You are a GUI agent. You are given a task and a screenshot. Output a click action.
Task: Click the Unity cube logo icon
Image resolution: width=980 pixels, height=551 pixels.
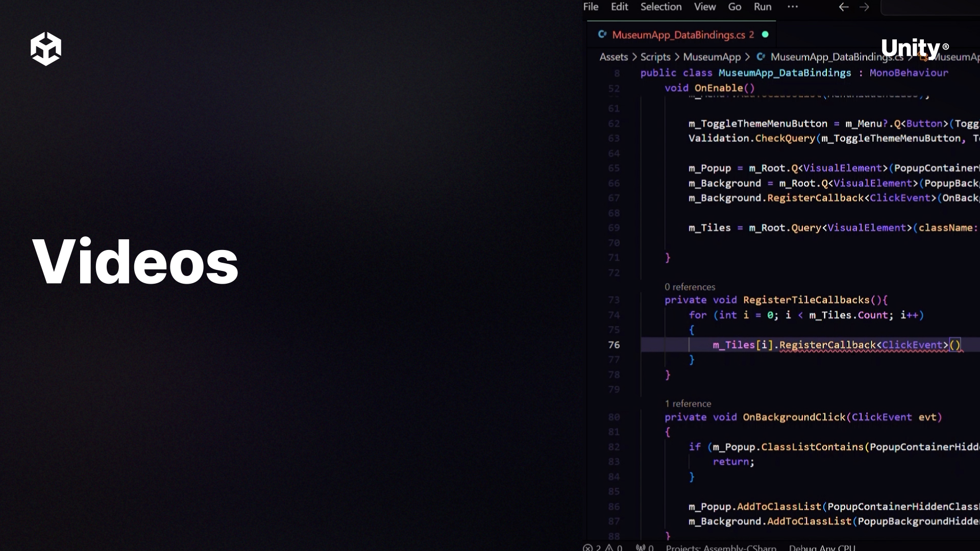point(46,49)
